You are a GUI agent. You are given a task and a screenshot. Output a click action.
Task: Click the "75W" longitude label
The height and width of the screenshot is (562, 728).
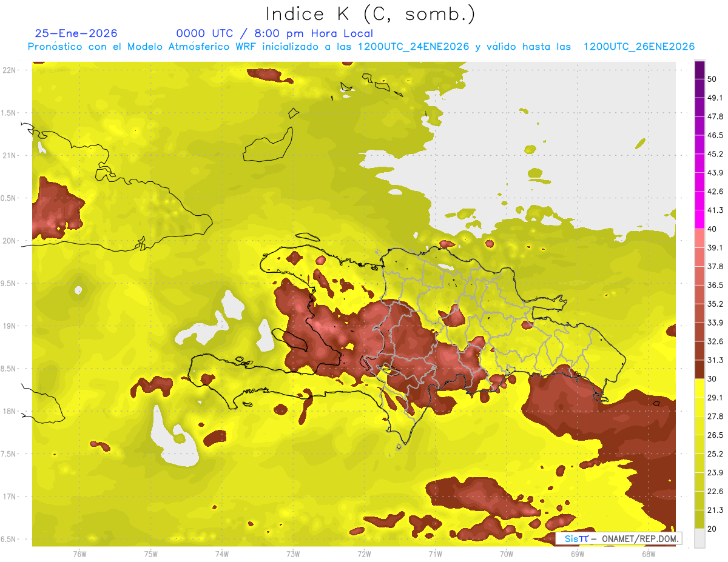pyautogui.click(x=150, y=554)
